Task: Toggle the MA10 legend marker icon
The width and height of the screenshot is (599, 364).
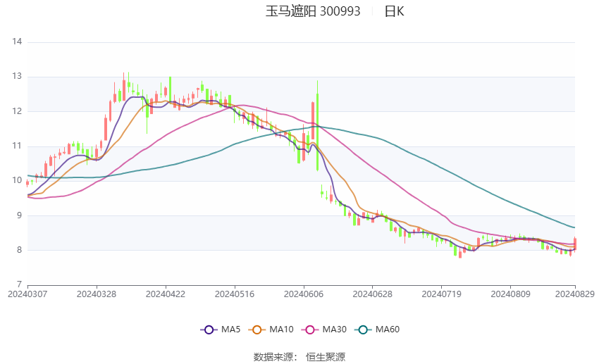Action: tap(257, 330)
